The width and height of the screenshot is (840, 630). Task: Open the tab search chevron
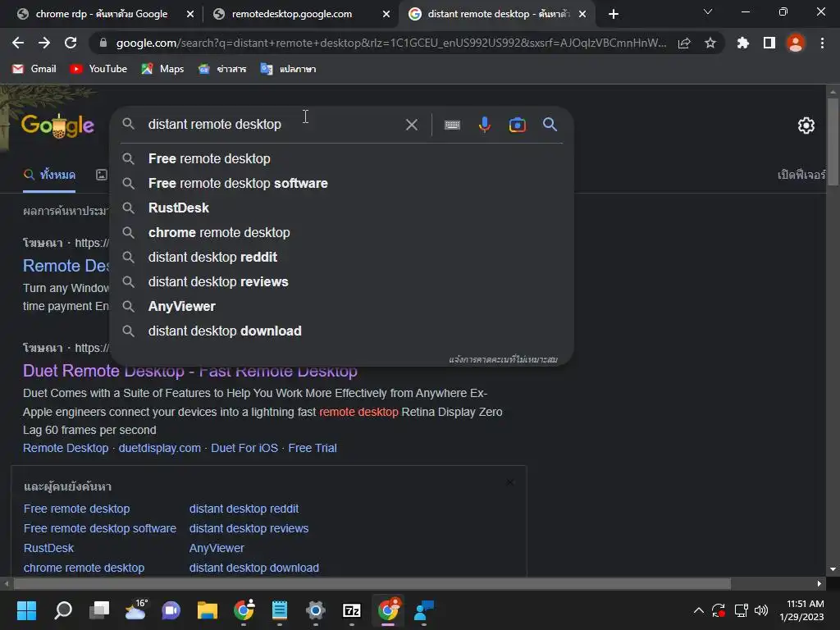708,11
